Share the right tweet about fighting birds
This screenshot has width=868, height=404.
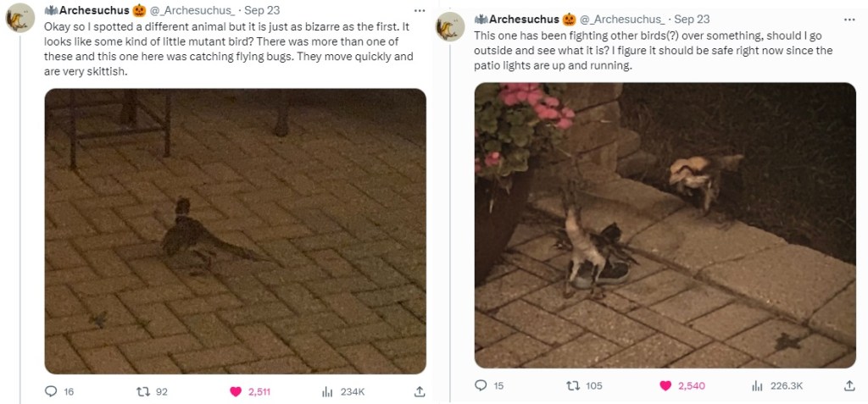(x=849, y=385)
